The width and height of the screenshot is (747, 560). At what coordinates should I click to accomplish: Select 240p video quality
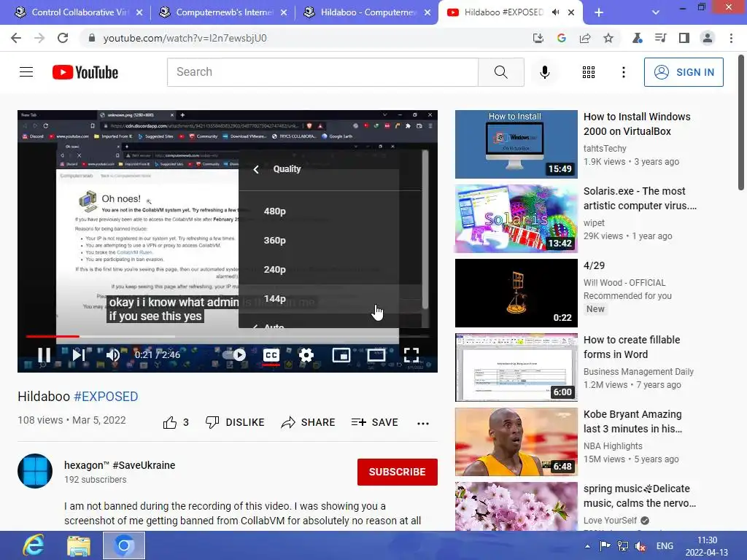click(x=330, y=270)
